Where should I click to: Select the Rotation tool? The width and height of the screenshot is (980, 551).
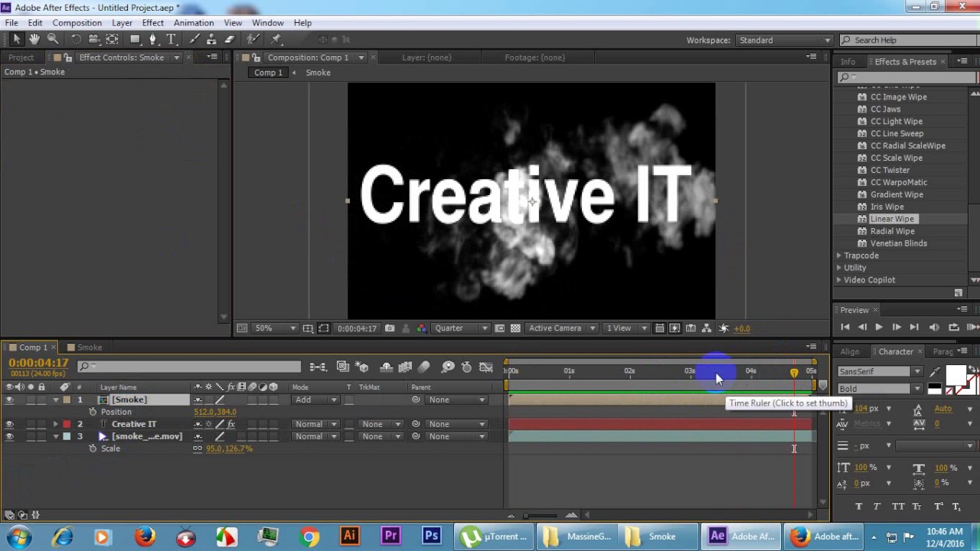(76, 39)
